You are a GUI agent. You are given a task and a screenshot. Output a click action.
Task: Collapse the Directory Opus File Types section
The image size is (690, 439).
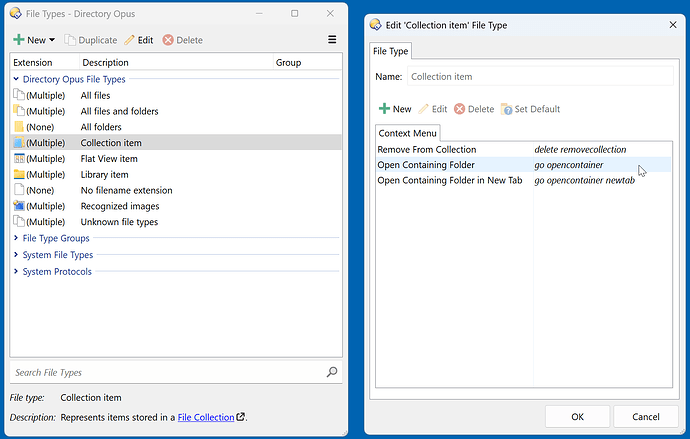(x=16, y=79)
